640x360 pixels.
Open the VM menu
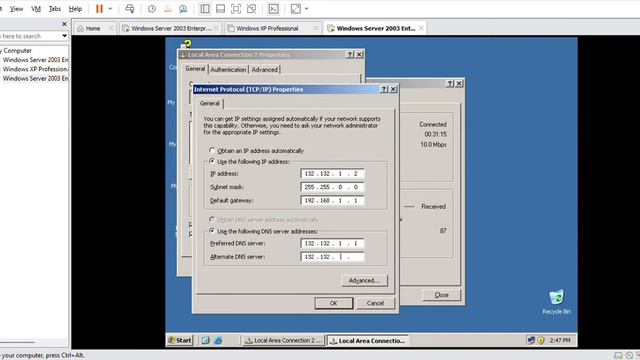(x=36, y=9)
